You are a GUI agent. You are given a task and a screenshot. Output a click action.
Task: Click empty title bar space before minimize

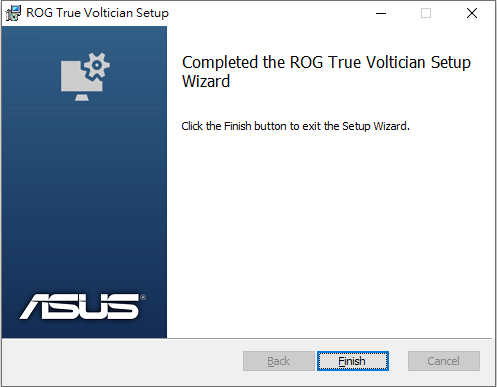tap(267, 13)
